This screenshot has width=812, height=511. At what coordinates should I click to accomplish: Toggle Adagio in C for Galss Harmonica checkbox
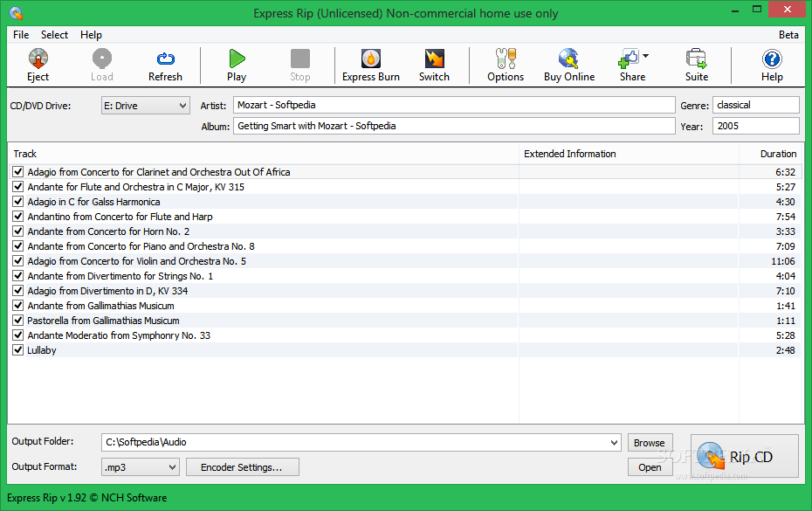click(18, 202)
